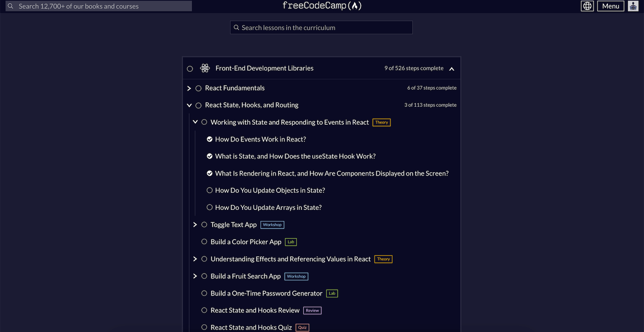
Task: Click Lab badge on One-Time Password Generator
Action: (x=332, y=294)
